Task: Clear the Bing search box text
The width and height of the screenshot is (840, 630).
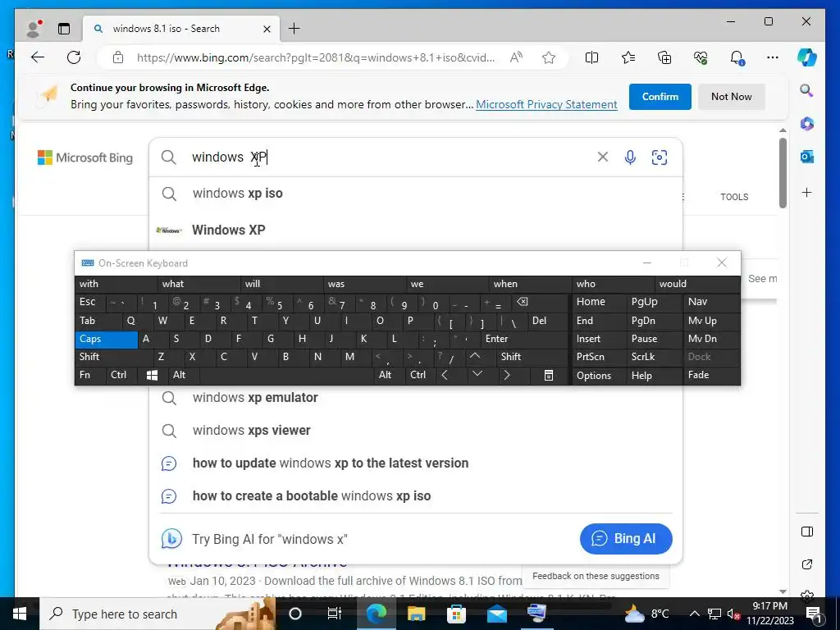Action: point(603,157)
